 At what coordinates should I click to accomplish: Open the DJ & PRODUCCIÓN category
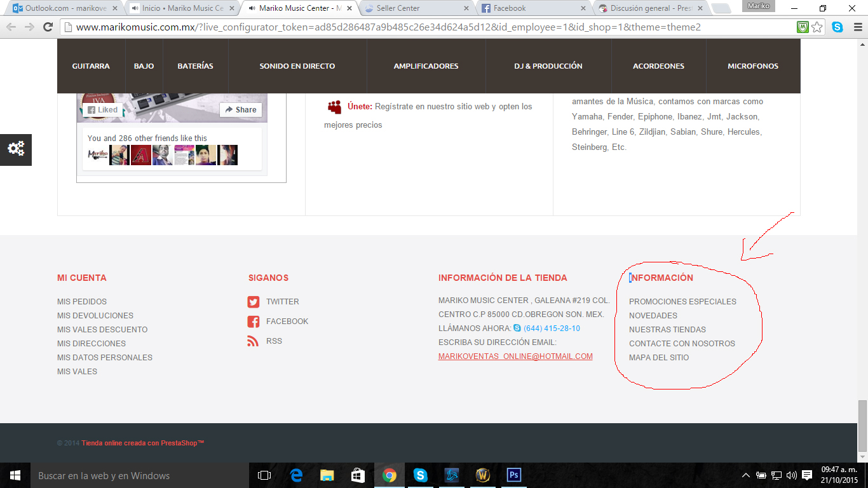pos(548,66)
